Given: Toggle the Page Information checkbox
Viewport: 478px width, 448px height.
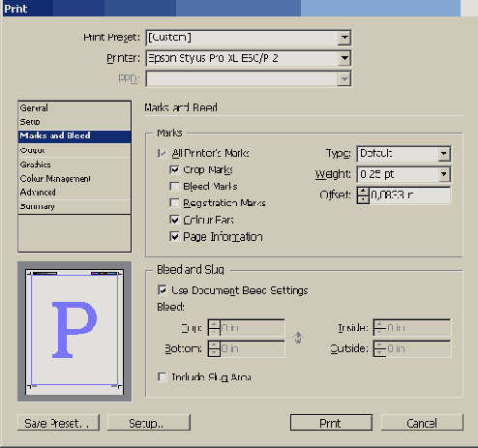Looking at the screenshot, I should pyautogui.click(x=174, y=237).
